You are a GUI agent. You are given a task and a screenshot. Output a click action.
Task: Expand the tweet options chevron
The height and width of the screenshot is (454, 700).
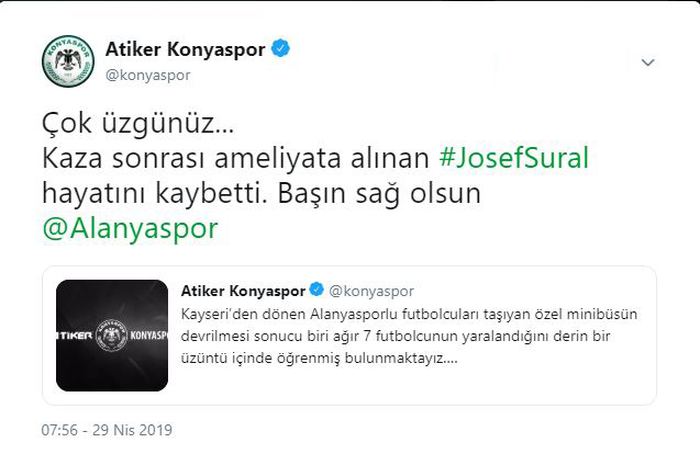[648, 62]
